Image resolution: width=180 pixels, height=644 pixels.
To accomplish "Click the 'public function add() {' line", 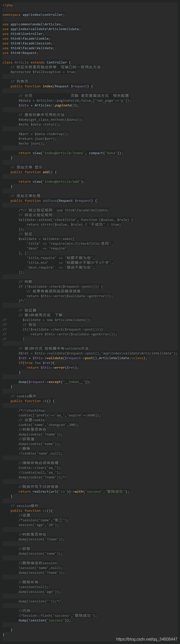I will (x=33, y=172).
